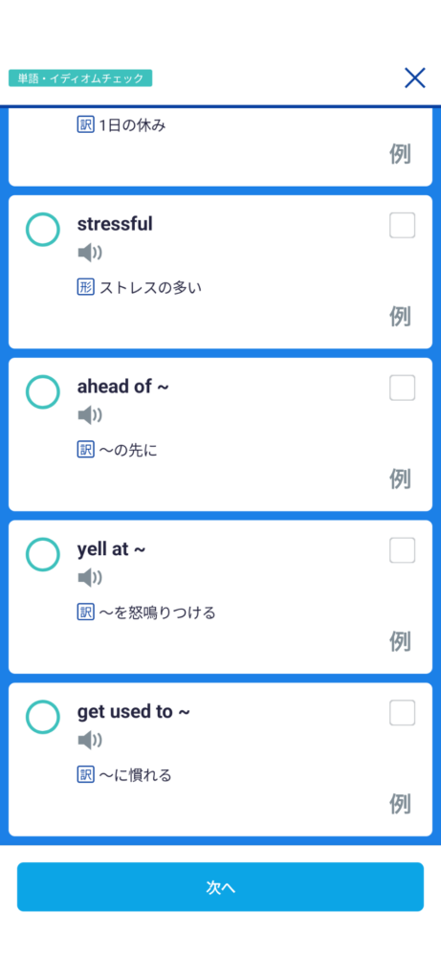Play audio for the word stressful
The width and height of the screenshot is (441, 980).
tap(90, 253)
